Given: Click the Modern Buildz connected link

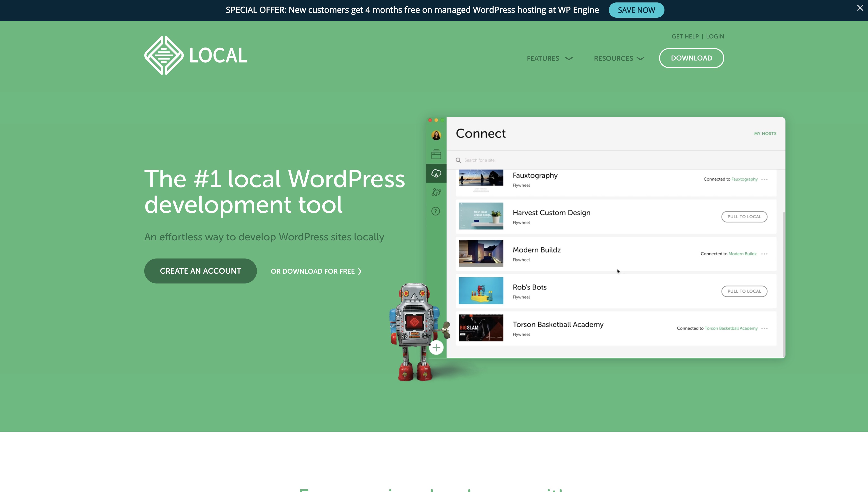Looking at the screenshot, I should click(742, 254).
